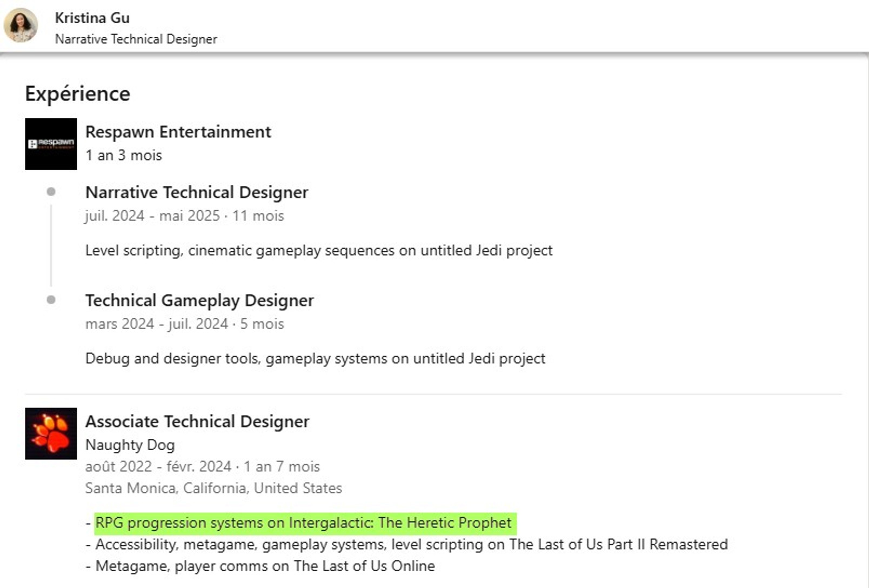Open the Associate Technical Designer entry
Viewport: 869px width, 588px height.
(197, 422)
